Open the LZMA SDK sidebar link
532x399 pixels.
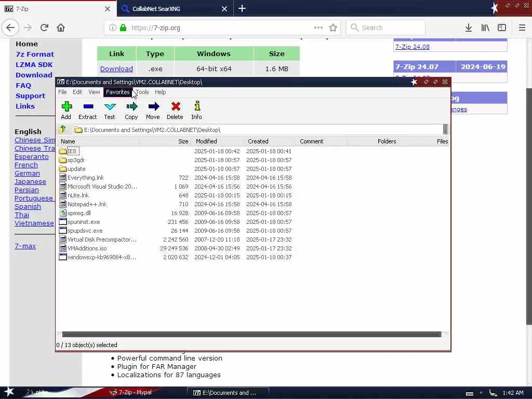(34, 65)
